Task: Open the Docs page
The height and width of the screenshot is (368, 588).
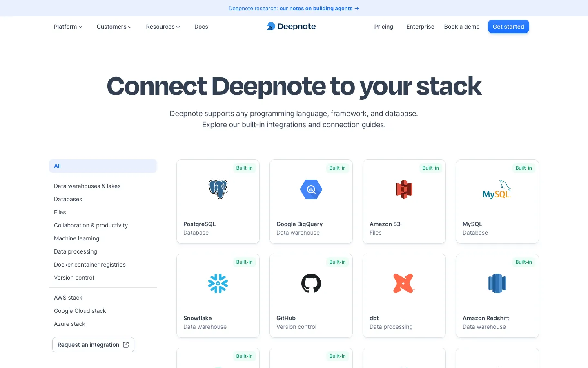Action: (201, 27)
